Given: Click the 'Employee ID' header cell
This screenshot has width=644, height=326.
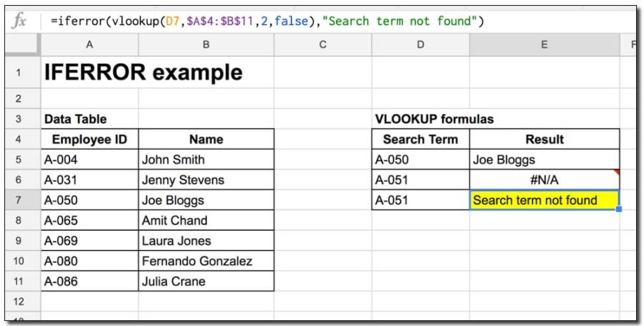Looking at the screenshot, I should click(x=89, y=140).
